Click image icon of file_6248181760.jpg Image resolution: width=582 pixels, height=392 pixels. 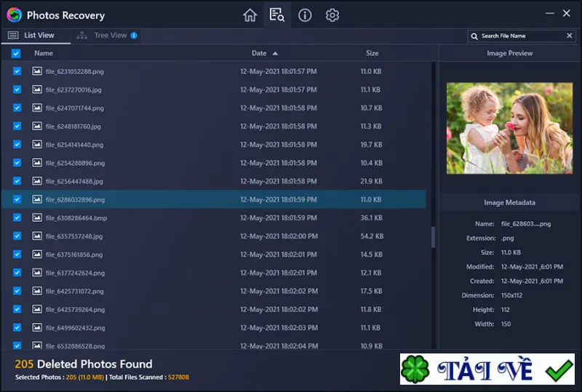tap(37, 126)
